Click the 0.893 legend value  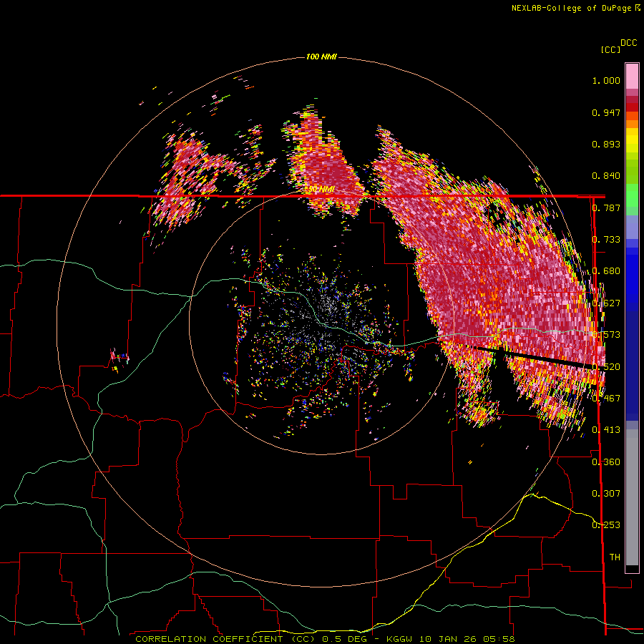coord(606,144)
